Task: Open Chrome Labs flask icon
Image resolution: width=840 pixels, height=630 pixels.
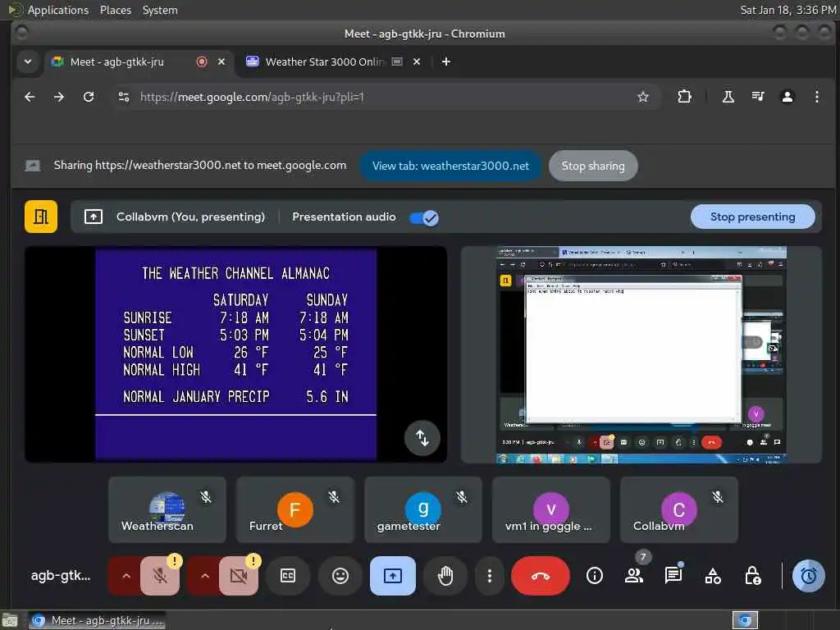Action: point(728,97)
